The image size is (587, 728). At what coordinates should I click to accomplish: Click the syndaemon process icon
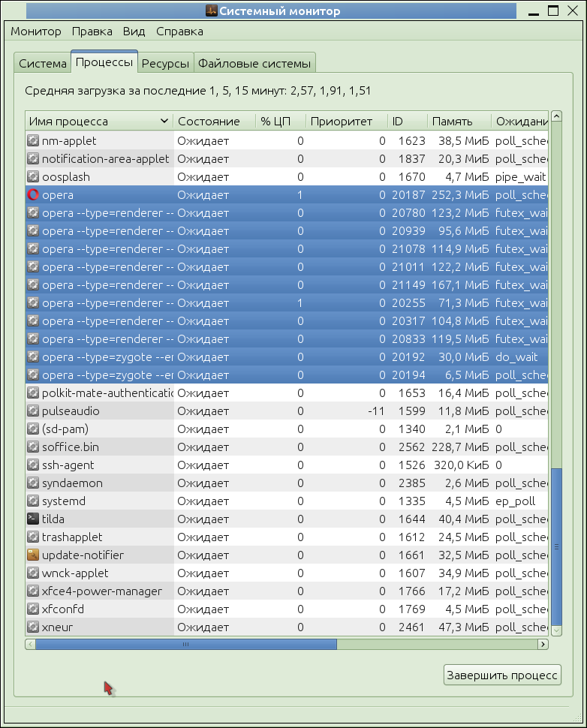point(33,483)
